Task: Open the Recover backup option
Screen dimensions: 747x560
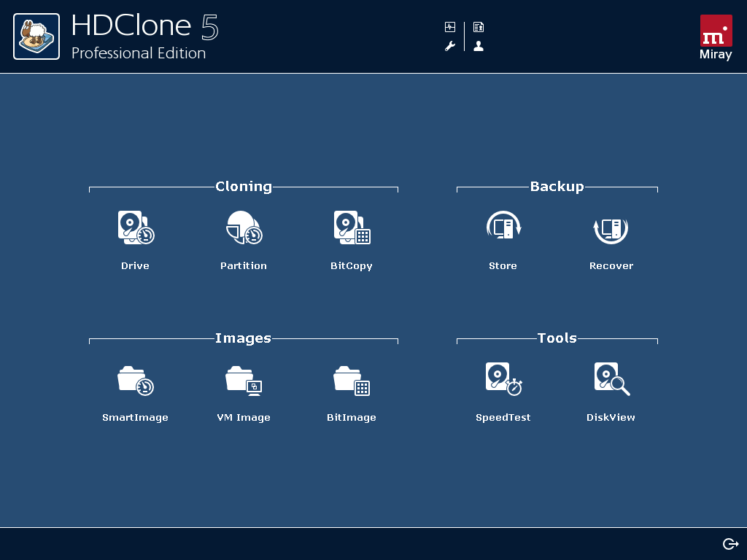Action: (x=611, y=229)
